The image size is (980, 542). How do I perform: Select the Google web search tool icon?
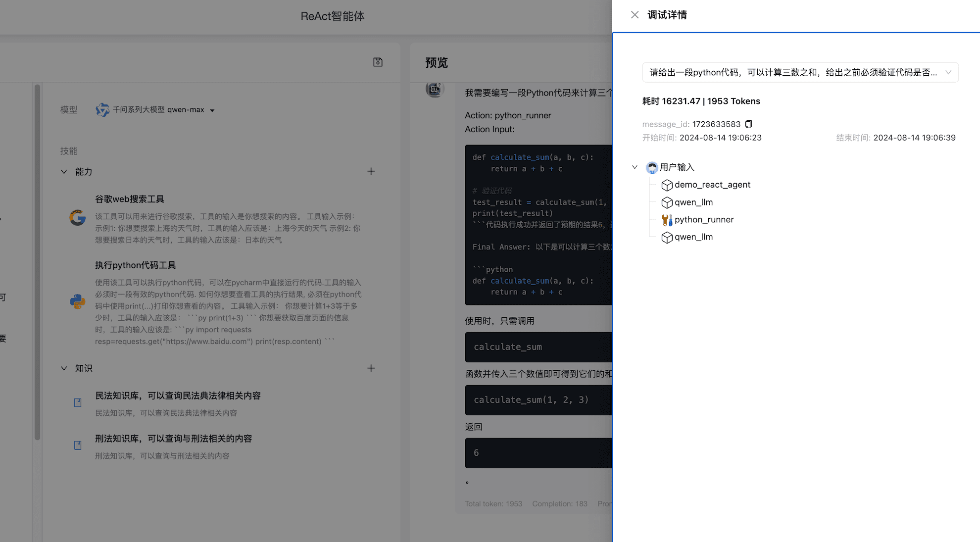pyautogui.click(x=78, y=218)
